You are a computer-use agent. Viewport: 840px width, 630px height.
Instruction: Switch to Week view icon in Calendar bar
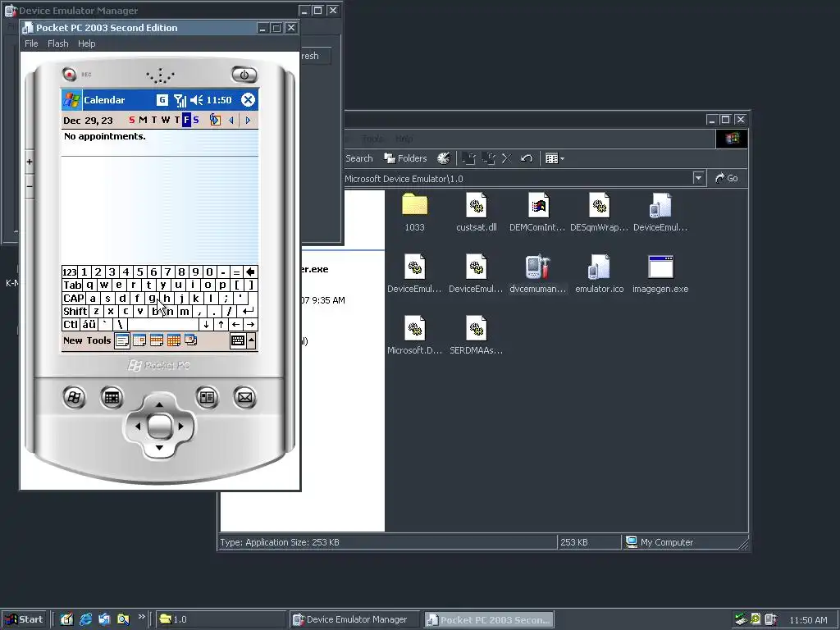pyautogui.click(x=157, y=340)
